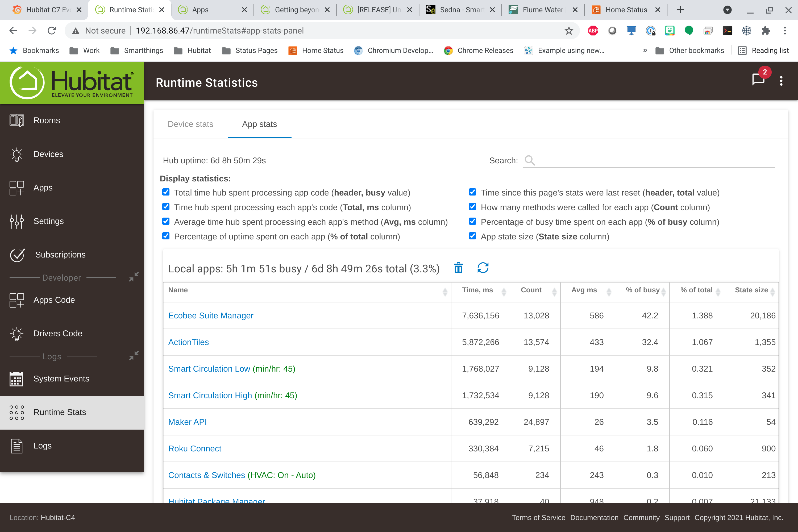Bookmark this page with the star icon

pyautogui.click(x=569, y=31)
